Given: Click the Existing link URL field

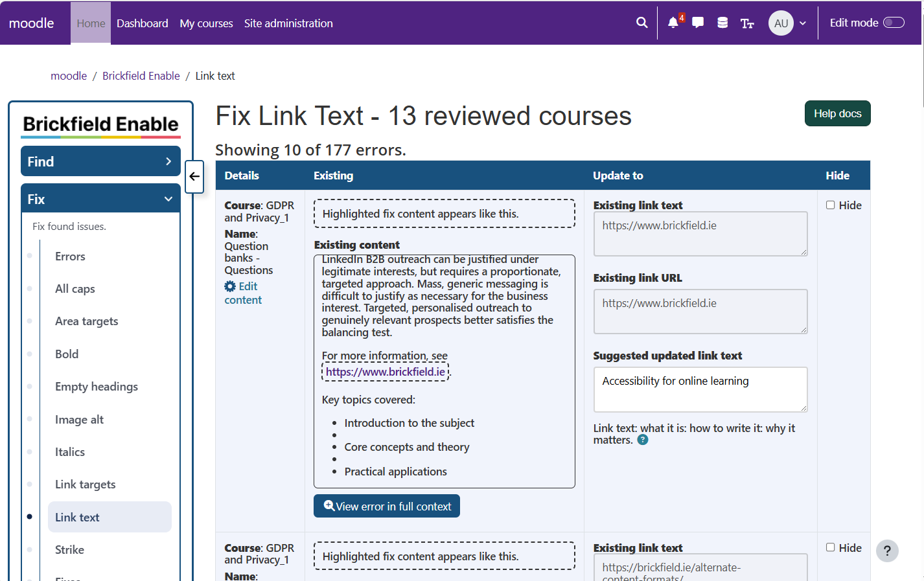Looking at the screenshot, I should (x=700, y=312).
